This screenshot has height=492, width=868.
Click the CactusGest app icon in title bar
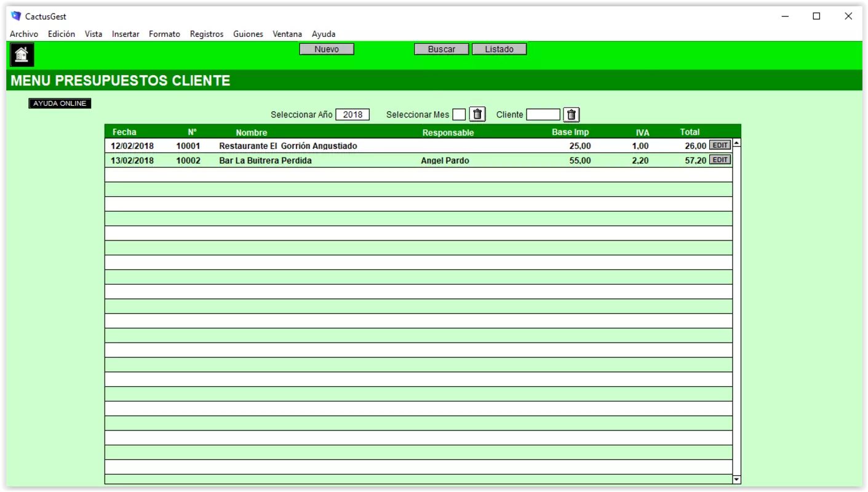(x=16, y=16)
